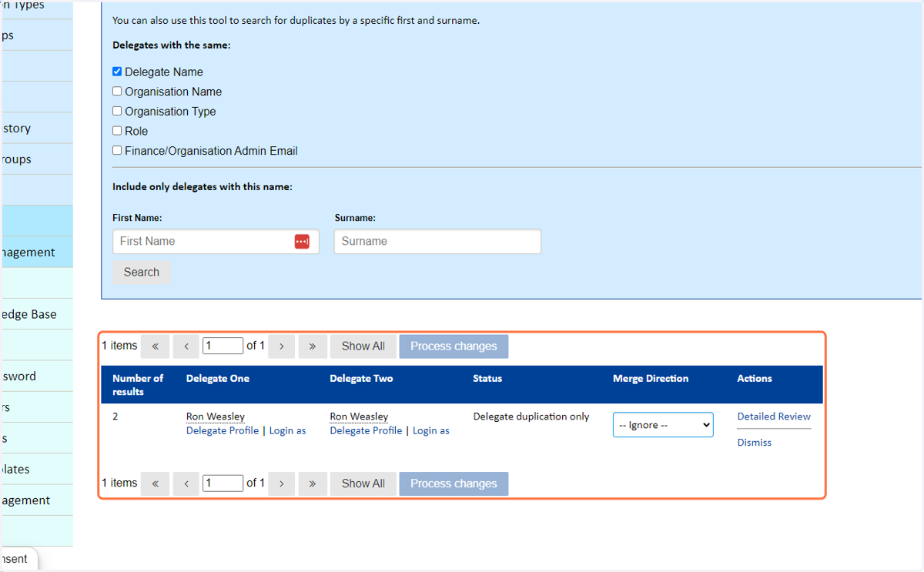This screenshot has width=924, height=572.
Task: Click the top Process changes button
Action: tap(454, 346)
